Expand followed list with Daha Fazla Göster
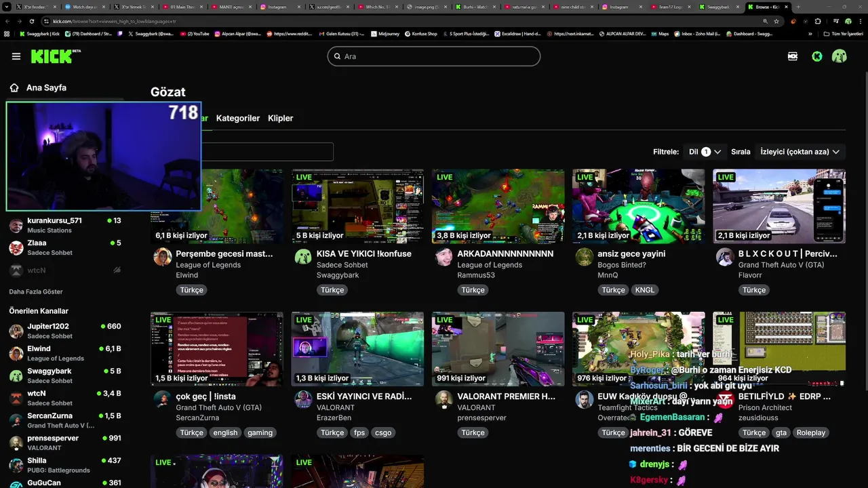Screen dimensions: 868x488 (36, 291)
